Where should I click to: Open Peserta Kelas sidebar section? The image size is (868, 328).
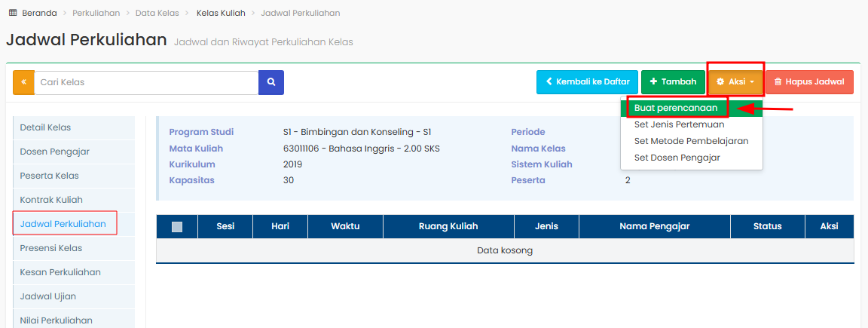(49, 176)
